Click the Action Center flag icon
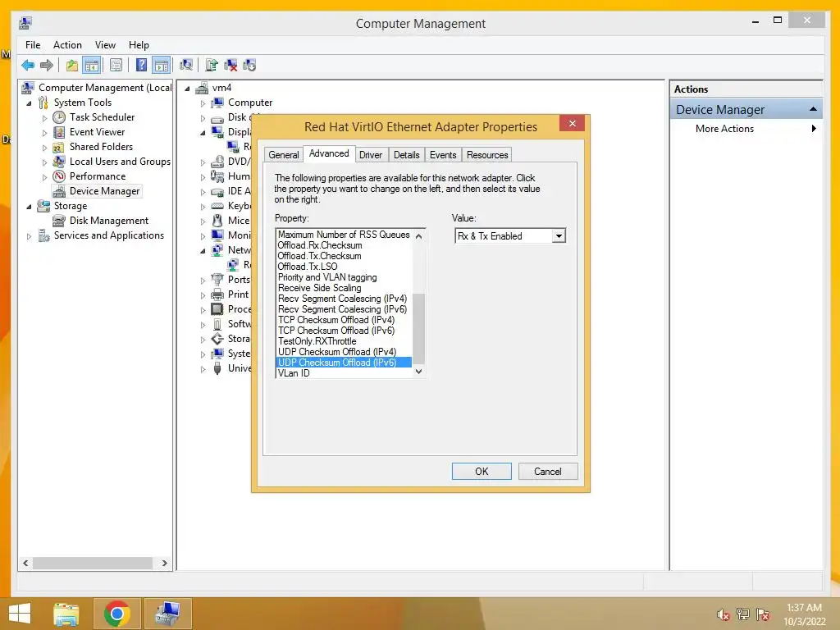 pos(763,614)
